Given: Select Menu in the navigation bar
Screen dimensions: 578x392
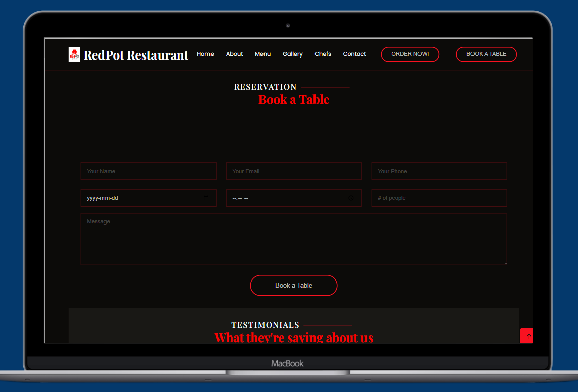Looking at the screenshot, I should (x=262, y=54).
